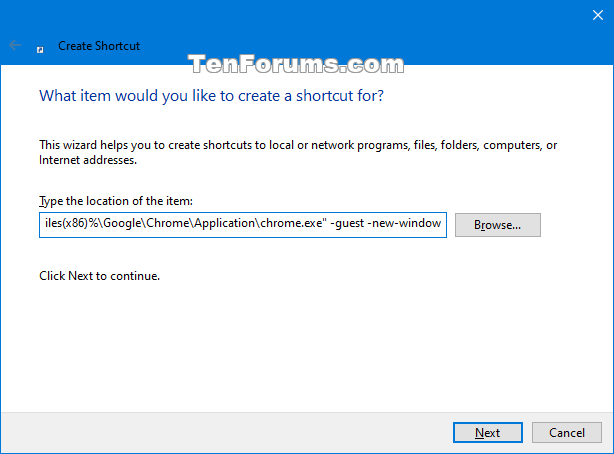Select the 'Create Shortcut' title text
Image resolution: width=614 pixels, height=454 pixels.
pos(99,46)
